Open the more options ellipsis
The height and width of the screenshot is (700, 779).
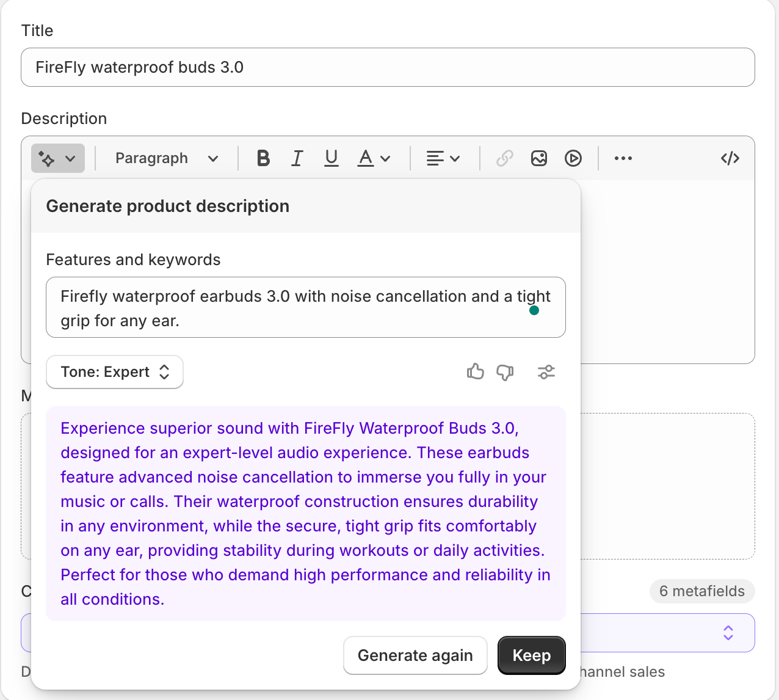(x=623, y=158)
